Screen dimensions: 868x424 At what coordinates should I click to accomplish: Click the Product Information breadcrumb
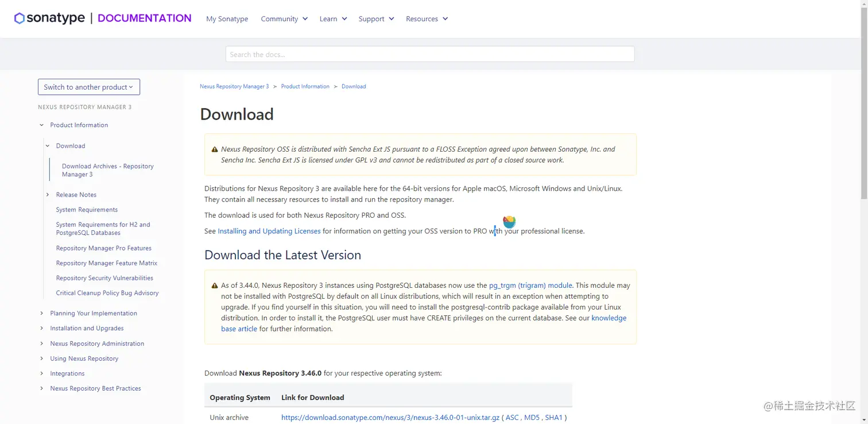coord(305,87)
